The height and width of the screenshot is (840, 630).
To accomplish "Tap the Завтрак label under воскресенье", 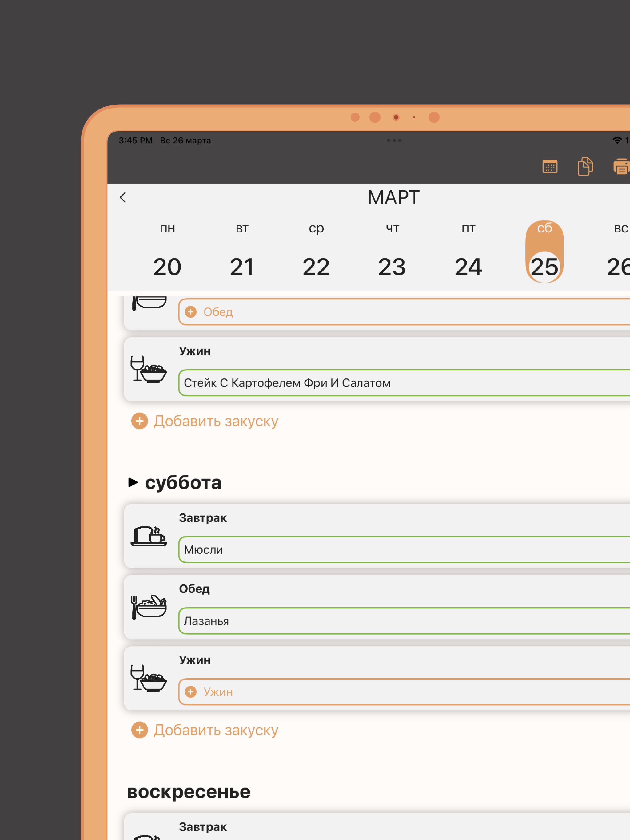I will pos(203,827).
